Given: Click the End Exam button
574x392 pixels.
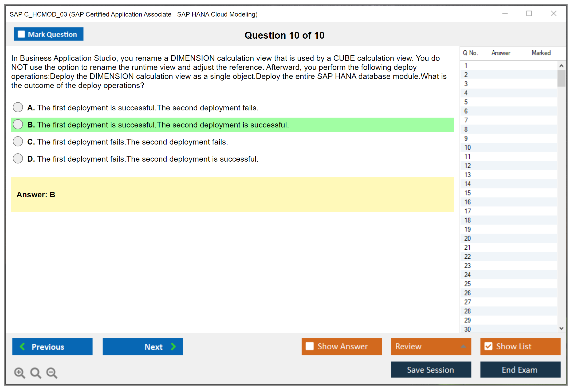Looking at the screenshot, I should tap(520, 370).
